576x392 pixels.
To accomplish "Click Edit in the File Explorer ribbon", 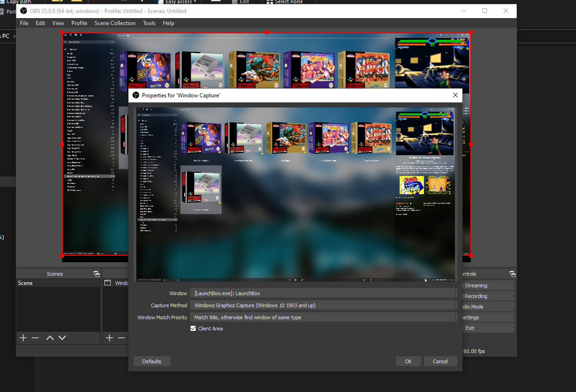I will [x=240, y=2].
